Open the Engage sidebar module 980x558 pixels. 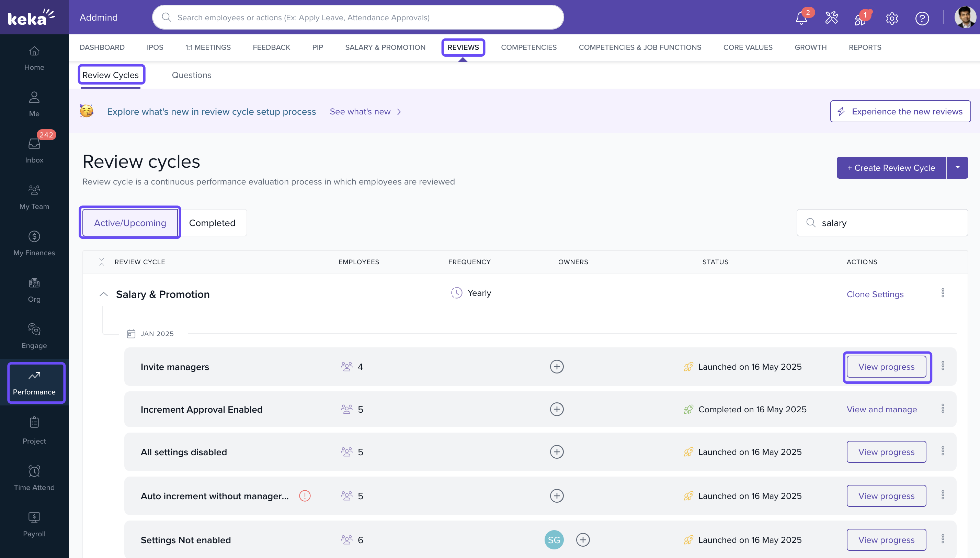pyautogui.click(x=34, y=336)
